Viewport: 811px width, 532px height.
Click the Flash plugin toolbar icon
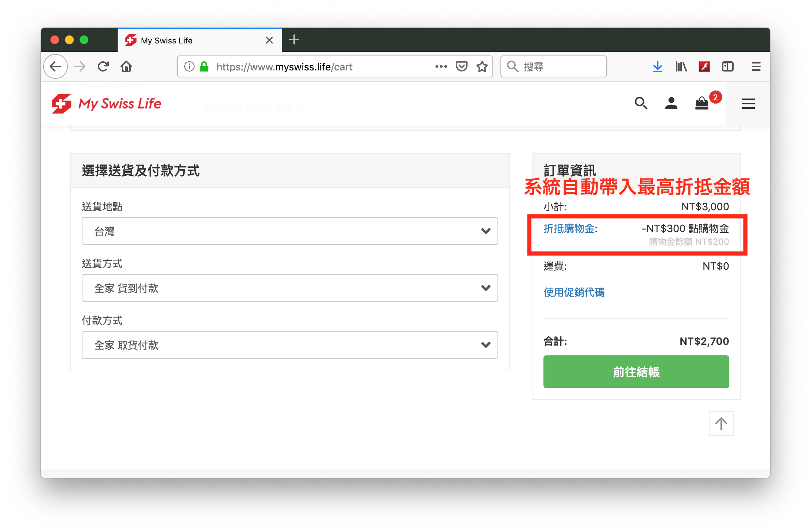coord(704,66)
